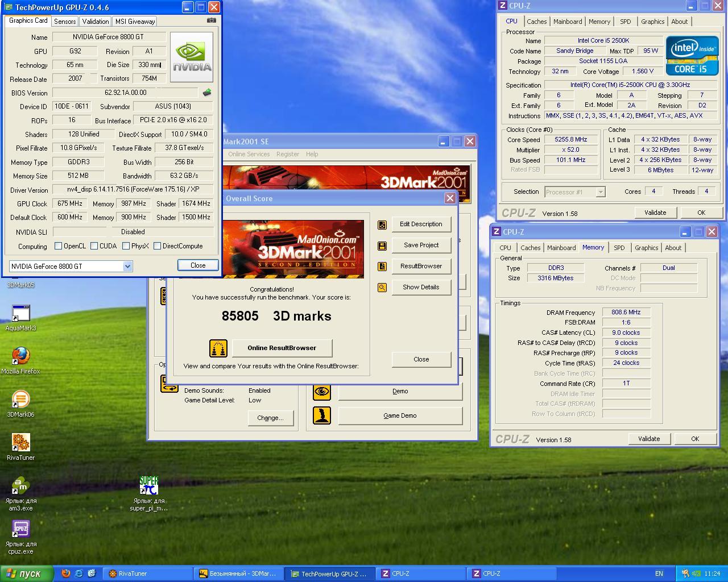Screen dimensions: 728x582
Task: Click the Start (пуск) button
Action: 27,573
